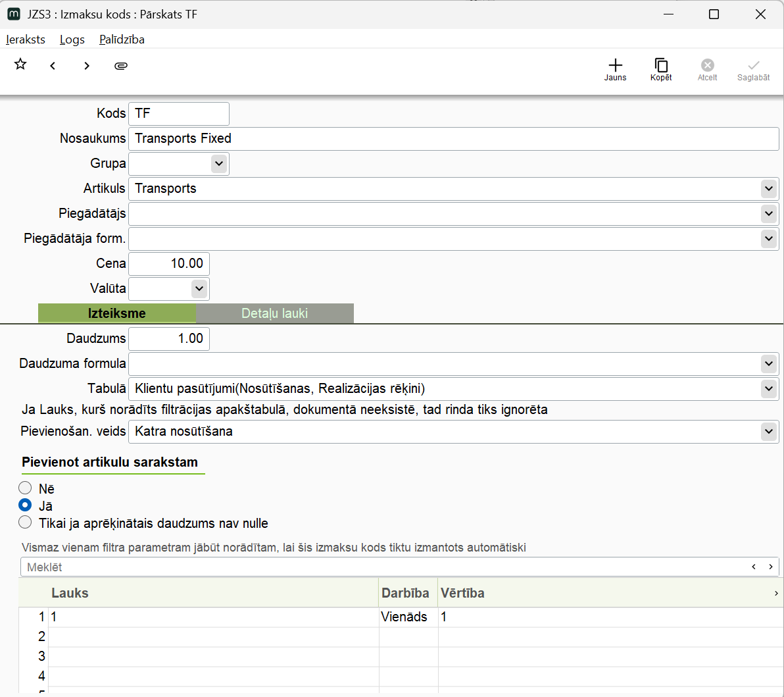The width and height of the screenshot is (784, 697).
Task: Select the Jā radio option
Action: [x=25, y=505]
